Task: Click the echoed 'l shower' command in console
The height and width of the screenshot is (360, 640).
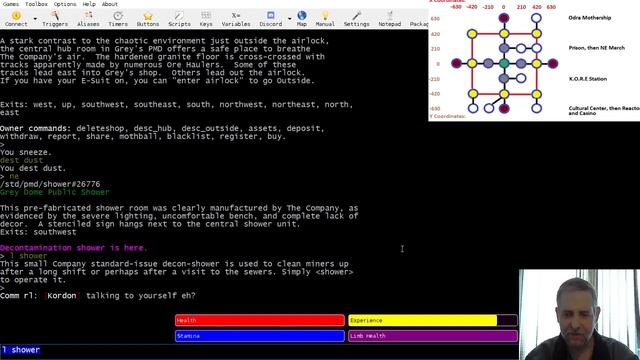Action: click(x=29, y=256)
